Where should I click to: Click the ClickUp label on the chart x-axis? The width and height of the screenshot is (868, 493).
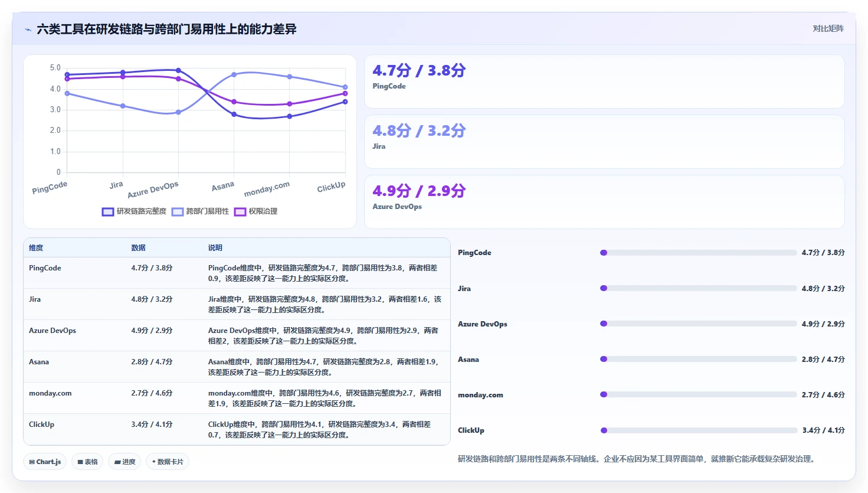point(331,187)
